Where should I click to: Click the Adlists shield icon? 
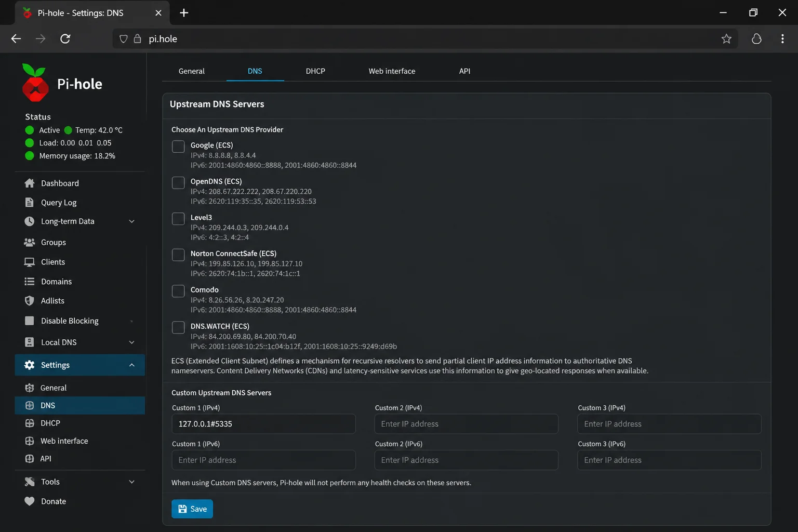click(x=30, y=300)
